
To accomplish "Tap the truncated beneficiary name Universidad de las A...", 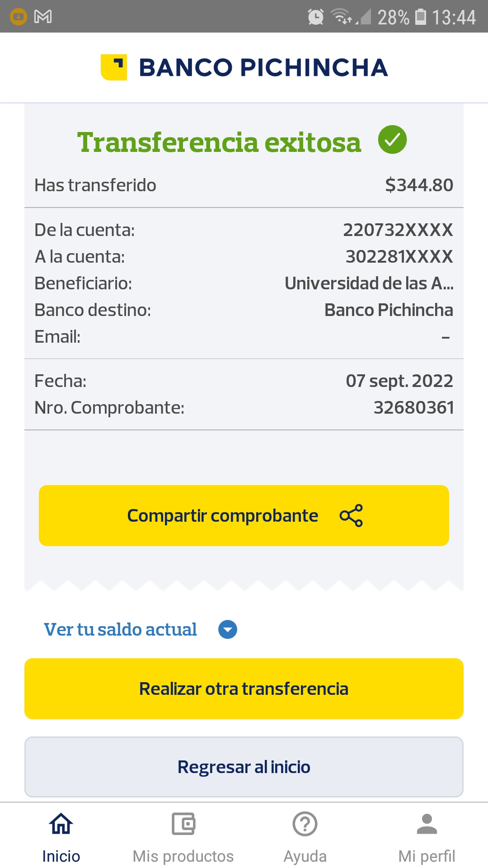I will point(369,283).
